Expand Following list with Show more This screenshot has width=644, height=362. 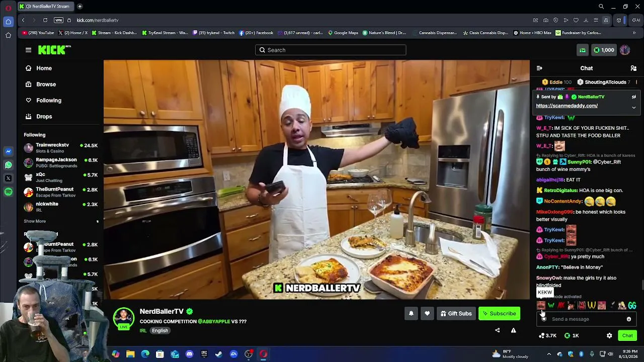point(35,221)
